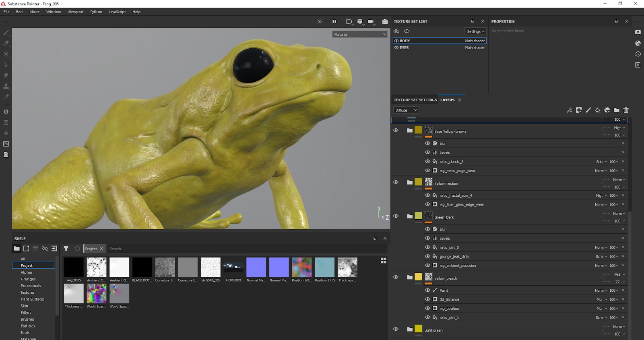Select the Eraser tool
Screen dimensions: 644x340
[6, 43]
